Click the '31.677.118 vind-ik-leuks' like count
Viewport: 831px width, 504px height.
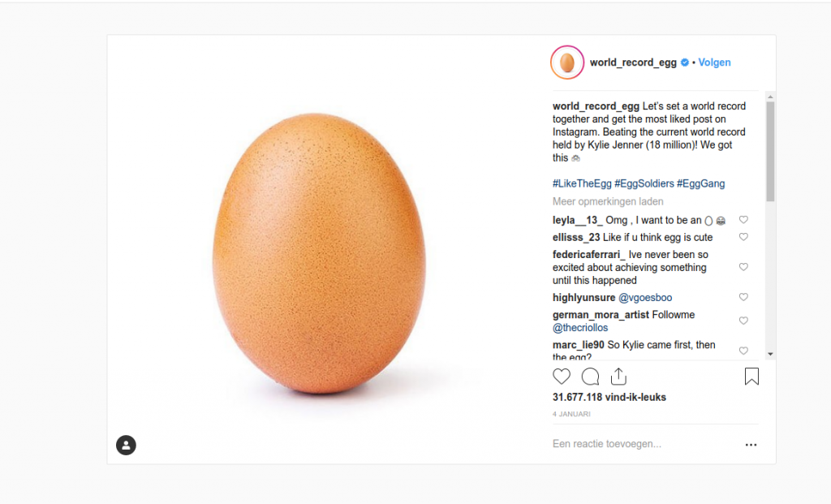click(609, 397)
